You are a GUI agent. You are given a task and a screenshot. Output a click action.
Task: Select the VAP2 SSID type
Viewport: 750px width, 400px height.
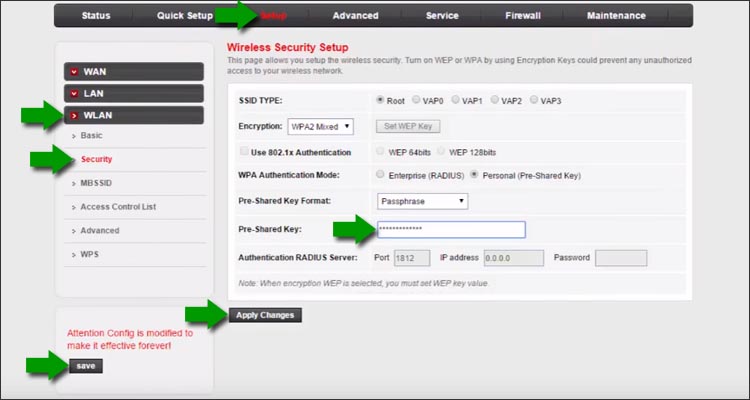(x=495, y=101)
